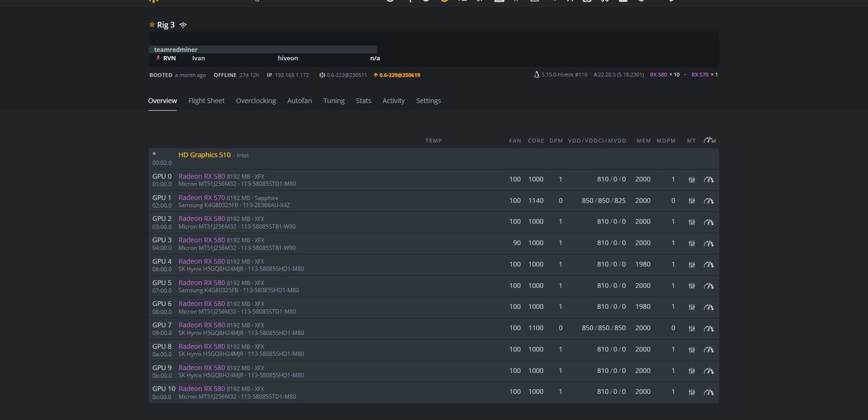This screenshot has width=868, height=420.
Task: Click the orange update arrow icon
Action: coord(376,75)
